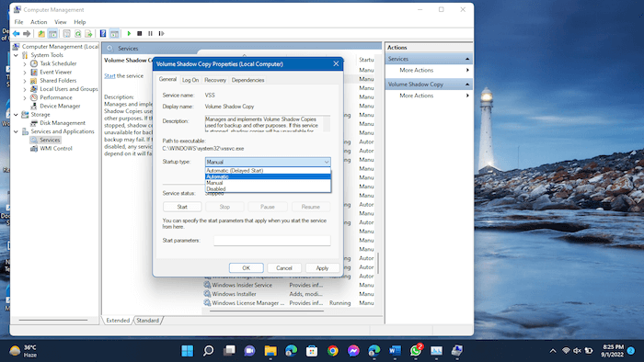Viewport: 644px width, 362px height.
Task: Open More Actions under Volume Shadow Copy
Action: pyautogui.click(x=417, y=96)
